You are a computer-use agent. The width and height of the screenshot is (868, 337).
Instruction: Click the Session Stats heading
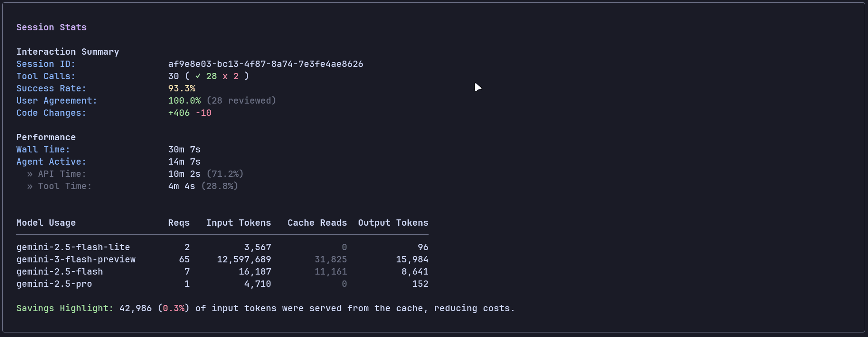tap(52, 27)
